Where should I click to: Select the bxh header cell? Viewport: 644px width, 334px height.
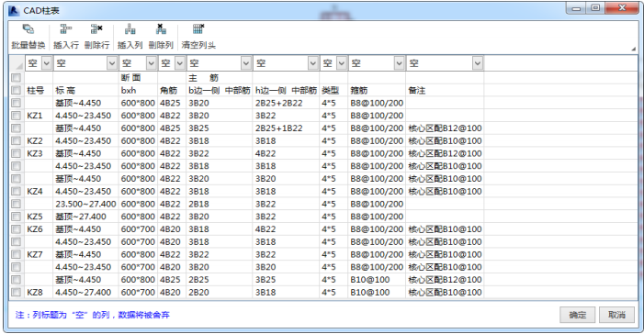click(x=138, y=91)
